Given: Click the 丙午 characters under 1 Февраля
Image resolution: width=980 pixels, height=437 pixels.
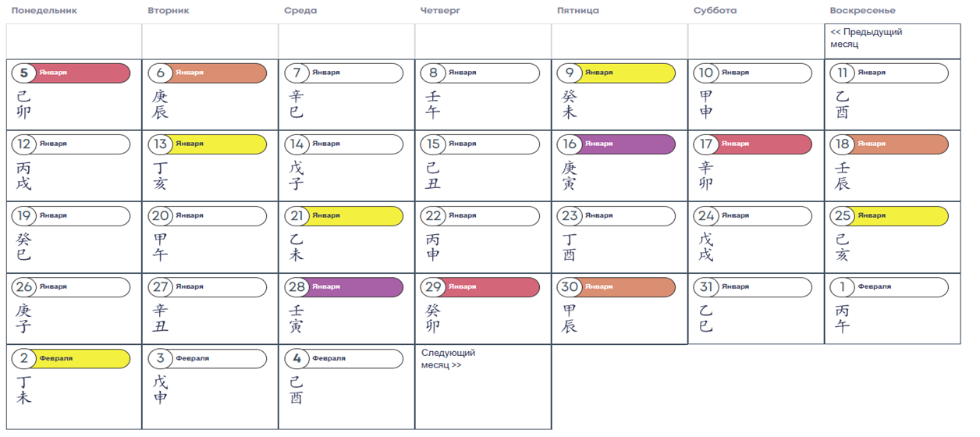Looking at the screenshot, I should click(843, 318).
